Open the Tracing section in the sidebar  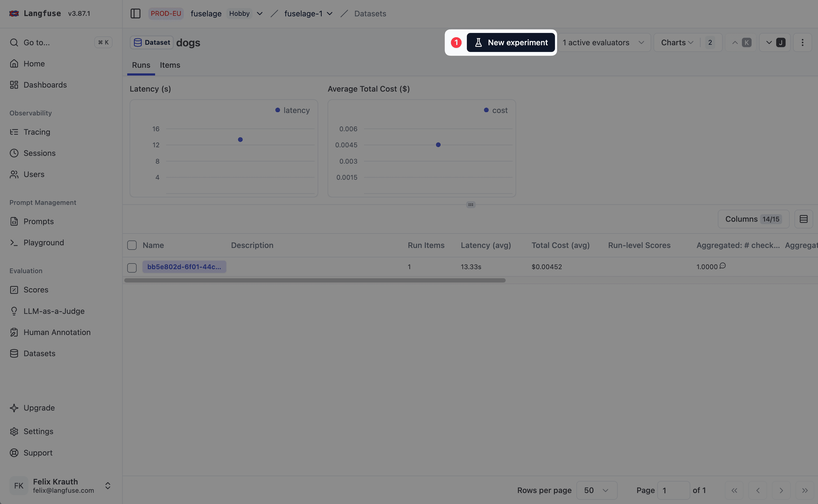[37, 132]
